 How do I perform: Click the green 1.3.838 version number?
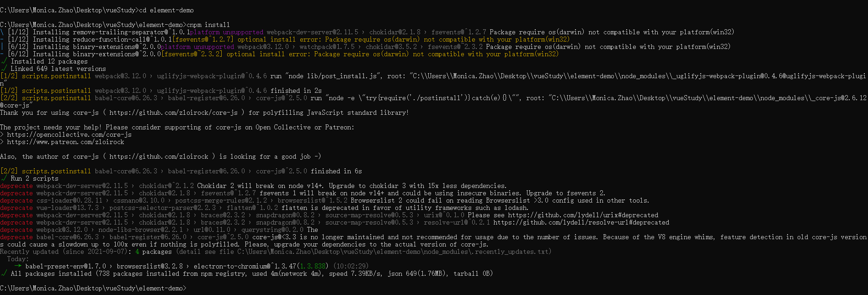pos(314,266)
